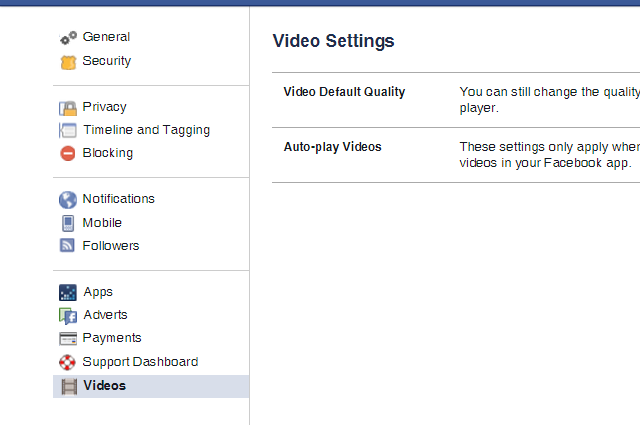Screen dimensions: 640x425
Task: Click the gold Security badge icon
Action: pyautogui.click(x=68, y=62)
